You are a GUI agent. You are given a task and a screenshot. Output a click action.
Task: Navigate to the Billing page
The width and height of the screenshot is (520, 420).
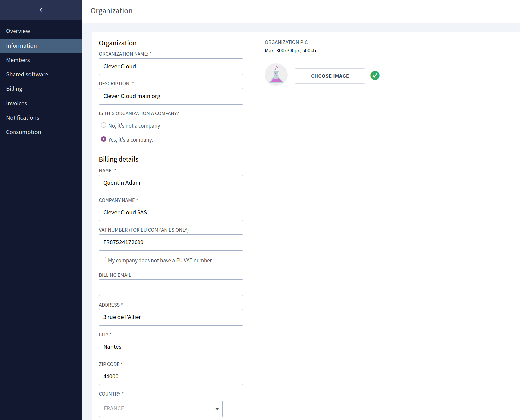tap(14, 89)
